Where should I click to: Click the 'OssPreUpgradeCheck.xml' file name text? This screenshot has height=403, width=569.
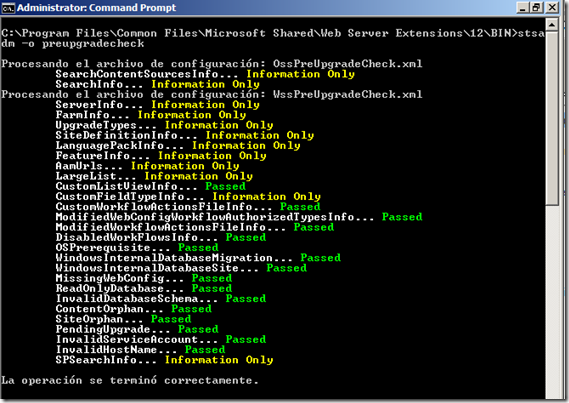coord(348,64)
